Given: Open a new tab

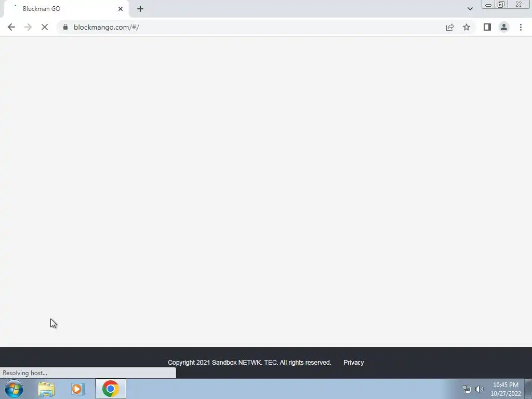Looking at the screenshot, I should (140, 9).
